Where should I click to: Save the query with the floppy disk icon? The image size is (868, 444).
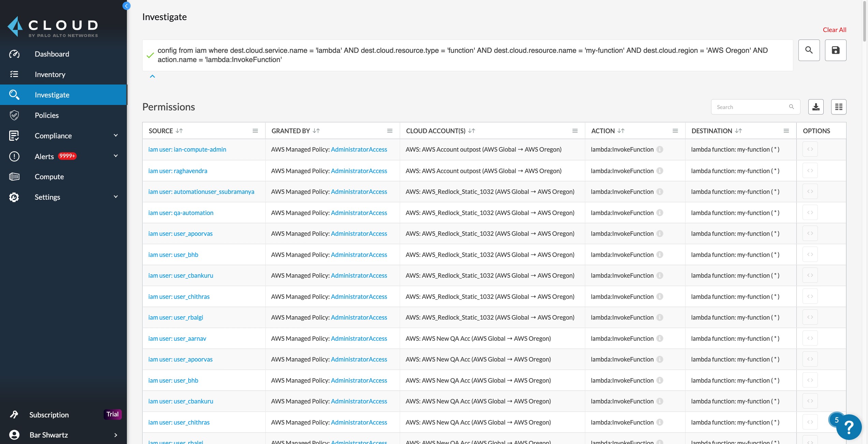[835, 50]
